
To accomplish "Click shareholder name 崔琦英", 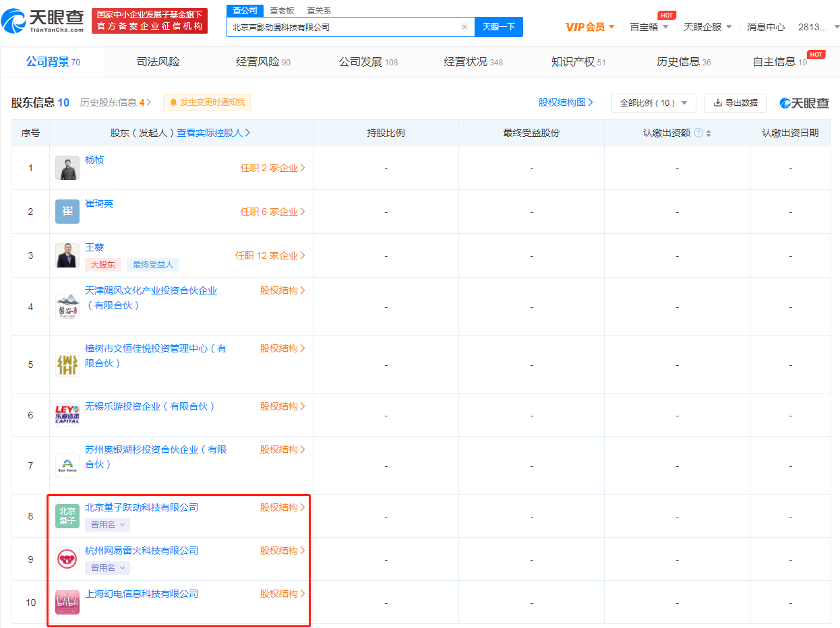I will (99, 203).
